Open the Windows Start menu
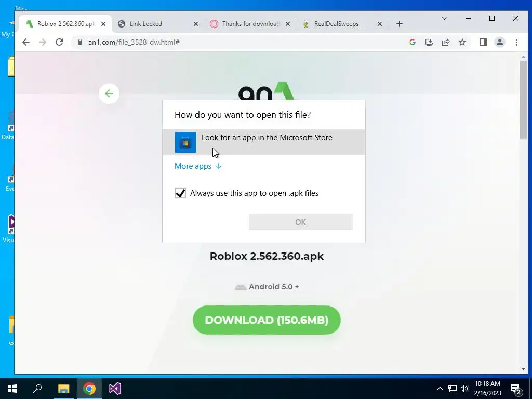Image resolution: width=532 pixels, height=399 pixels. [x=12, y=389]
